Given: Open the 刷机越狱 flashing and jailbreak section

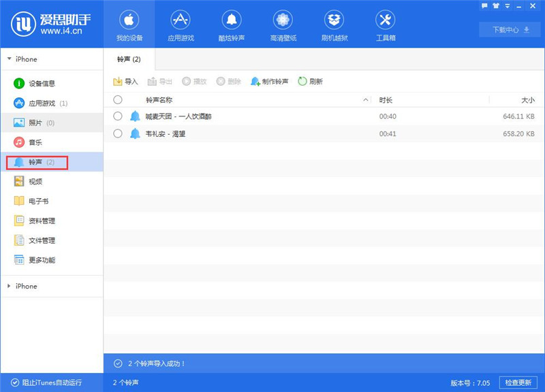Looking at the screenshot, I should 334,25.
